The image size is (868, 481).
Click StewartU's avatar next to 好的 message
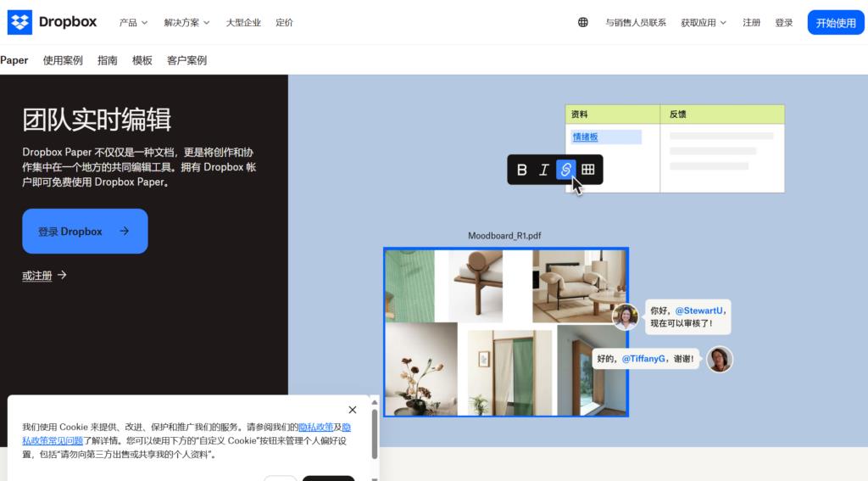(720, 359)
